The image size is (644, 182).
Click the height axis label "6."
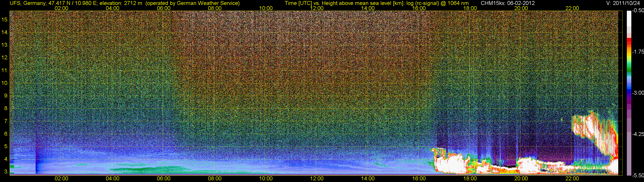click(x=6, y=134)
